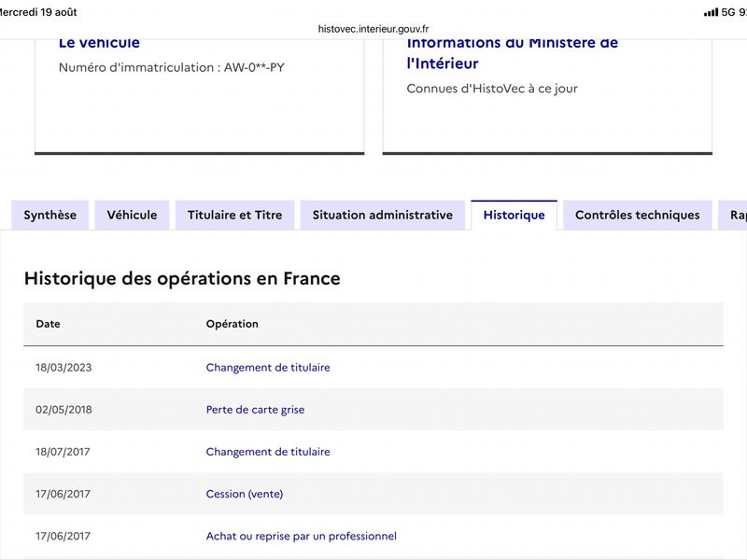
Task: Click the Numéro d'immatriculation AW-0**-PY text
Action: click(172, 67)
